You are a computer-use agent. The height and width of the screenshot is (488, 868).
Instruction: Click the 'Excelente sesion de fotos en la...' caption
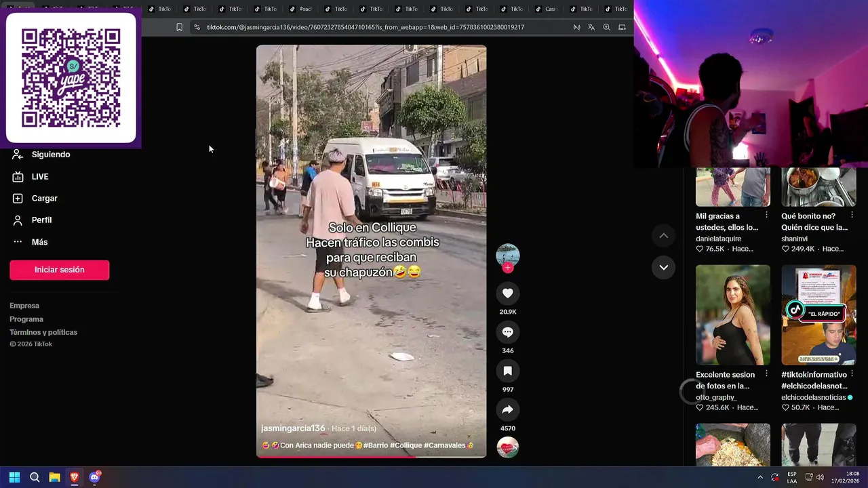pos(726,380)
